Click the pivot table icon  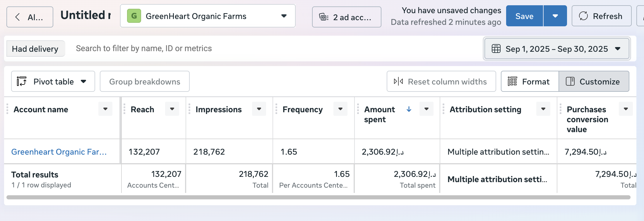click(22, 82)
